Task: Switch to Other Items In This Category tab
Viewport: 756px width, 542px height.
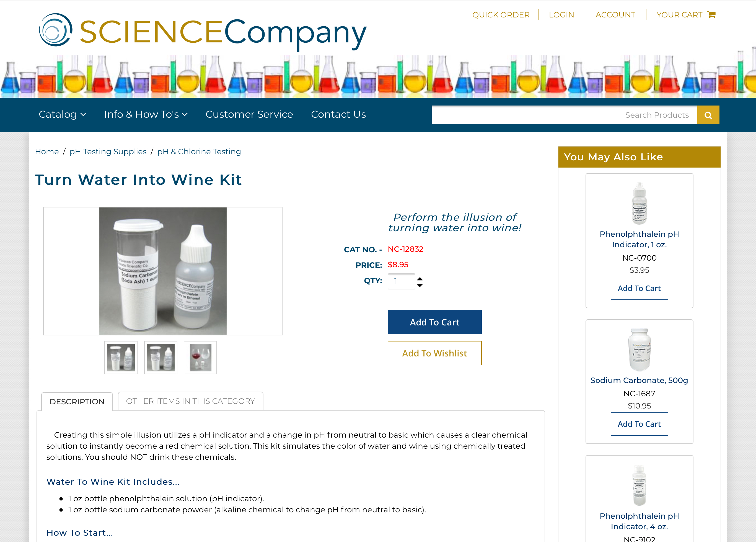Action: [190, 401]
